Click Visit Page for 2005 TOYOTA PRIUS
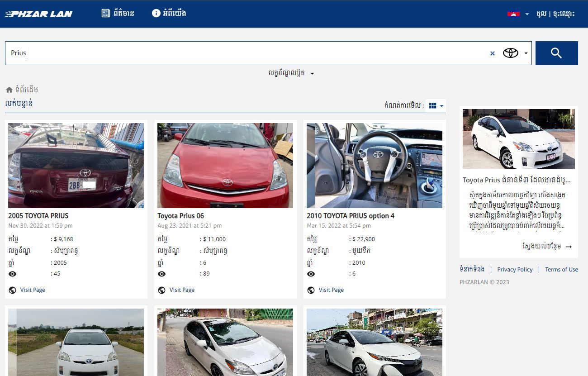588x376 pixels. (x=33, y=290)
